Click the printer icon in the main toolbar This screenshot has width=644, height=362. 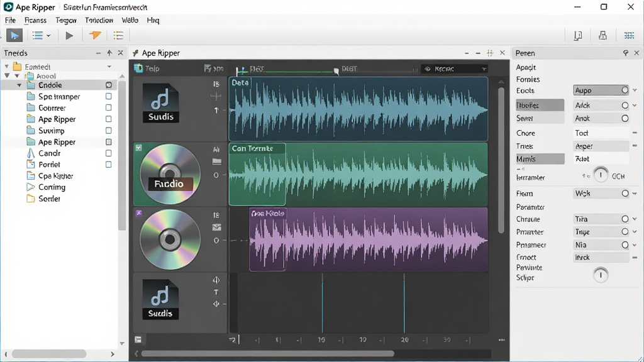pyautogui.click(x=602, y=36)
